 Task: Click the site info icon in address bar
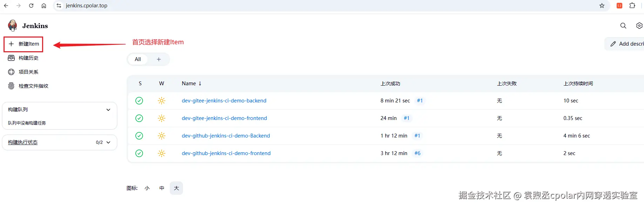59,6
